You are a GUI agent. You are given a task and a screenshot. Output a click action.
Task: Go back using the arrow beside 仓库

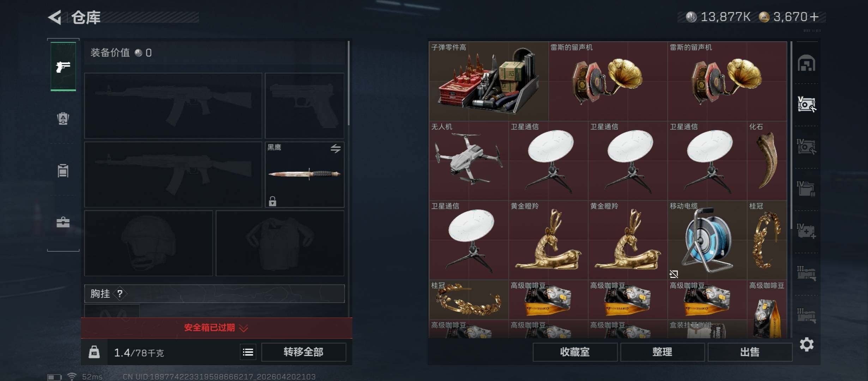[55, 17]
